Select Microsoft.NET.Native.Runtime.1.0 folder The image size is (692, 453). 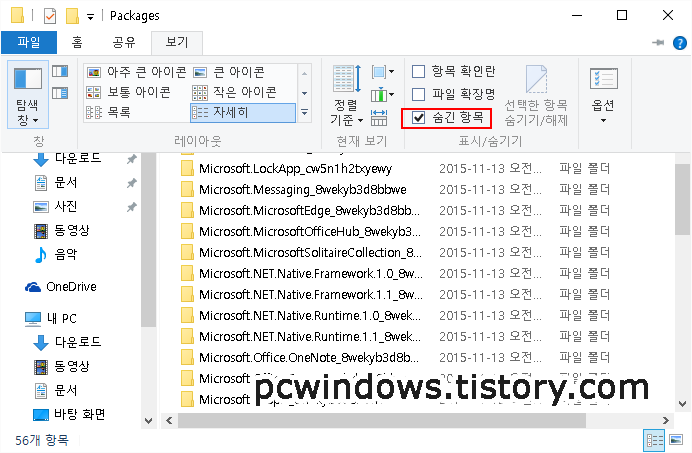click(x=310, y=316)
